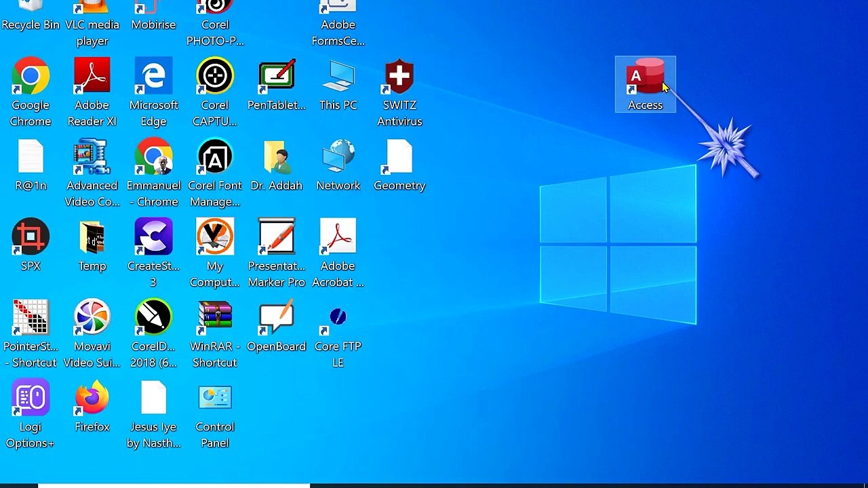Select the Dr. Addah folder
The height and width of the screenshot is (488, 868).
pyautogui.click(x=277, y=165)
